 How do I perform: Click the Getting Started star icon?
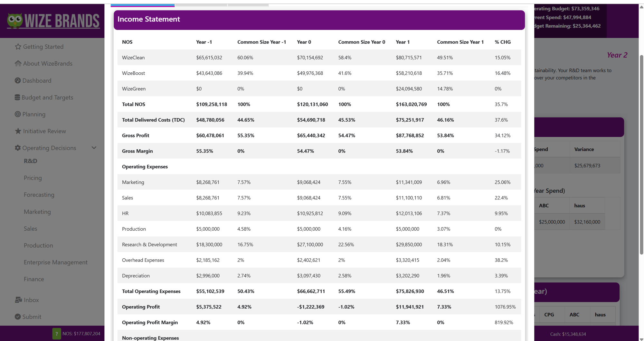pos(18,47)
